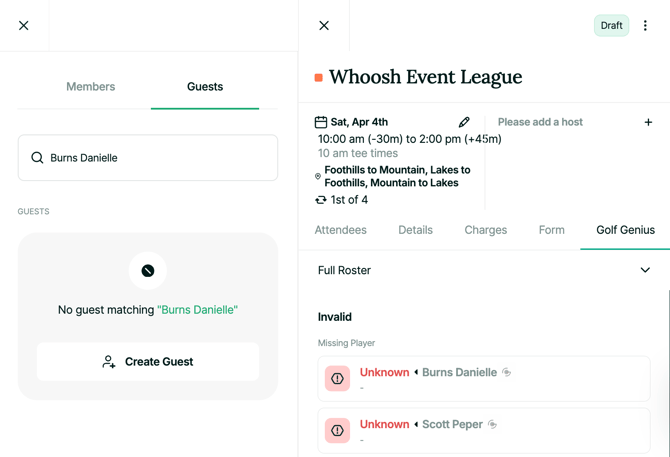Click the pencil edit date icon
This screenshot has width=670, height=457.
pyautogui.click(x=464, y=122)
